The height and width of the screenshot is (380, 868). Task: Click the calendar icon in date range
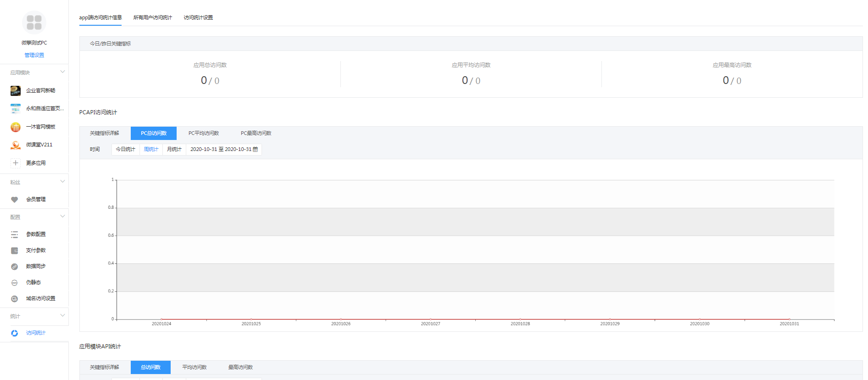coord(256,149)
